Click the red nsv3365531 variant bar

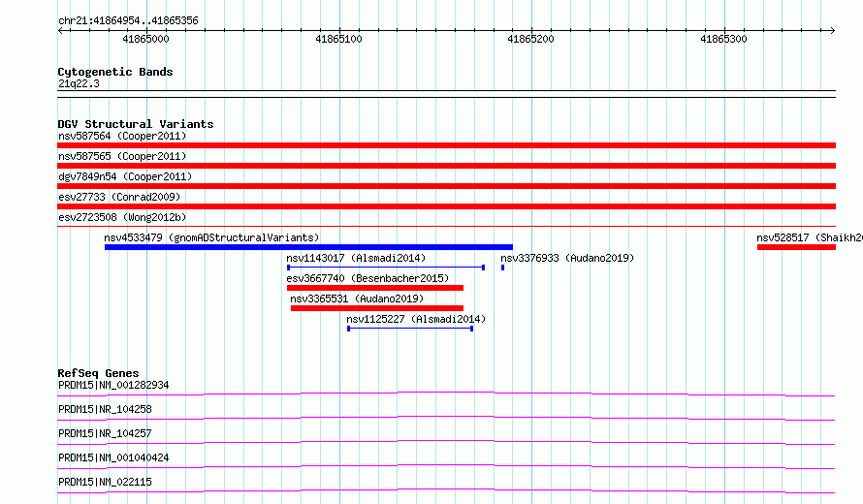377,308
